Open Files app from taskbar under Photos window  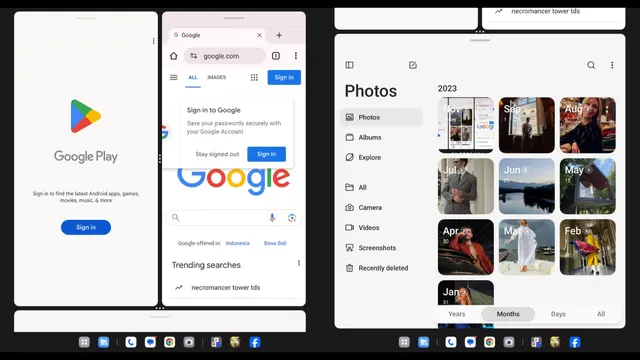(423, 342)
